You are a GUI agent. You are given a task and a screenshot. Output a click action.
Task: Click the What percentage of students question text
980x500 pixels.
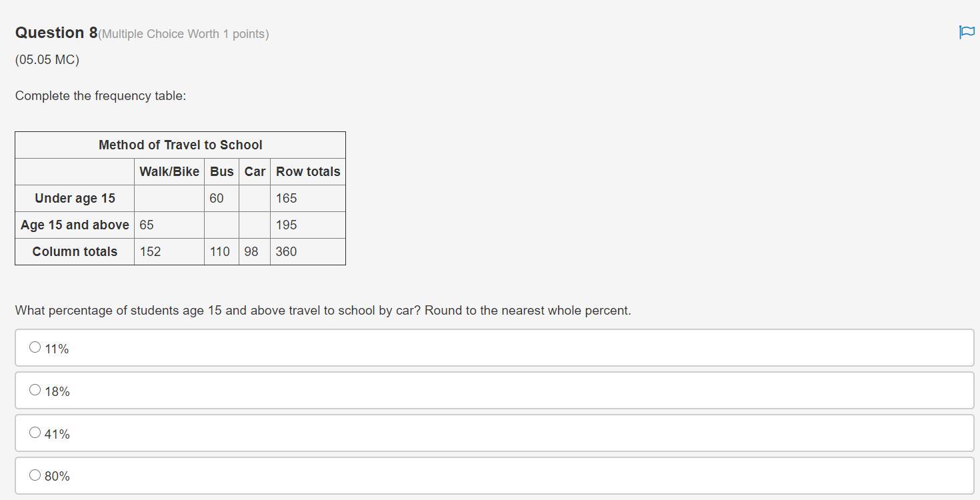pyautogui.click(x=323, y=311)
